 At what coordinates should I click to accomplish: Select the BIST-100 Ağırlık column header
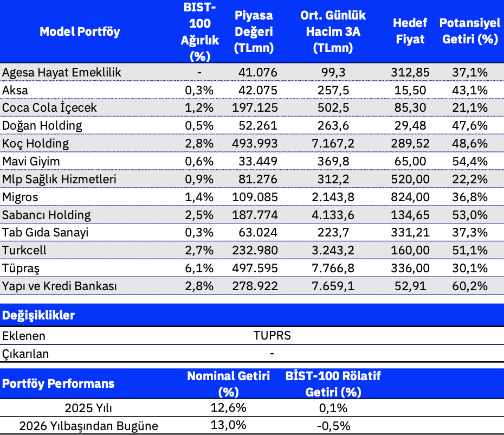200,31
